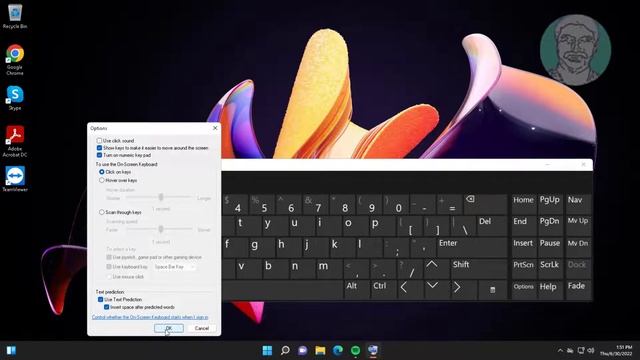Click the hover duration slider handle
The image size is (640, 360).
tap(161, 197)
